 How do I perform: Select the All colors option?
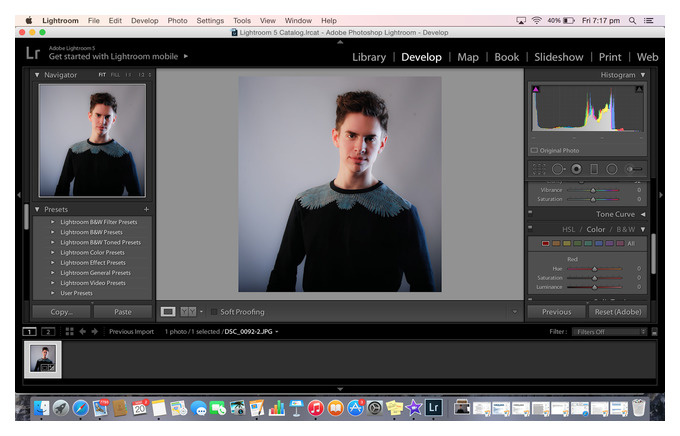tap(631, 243)
